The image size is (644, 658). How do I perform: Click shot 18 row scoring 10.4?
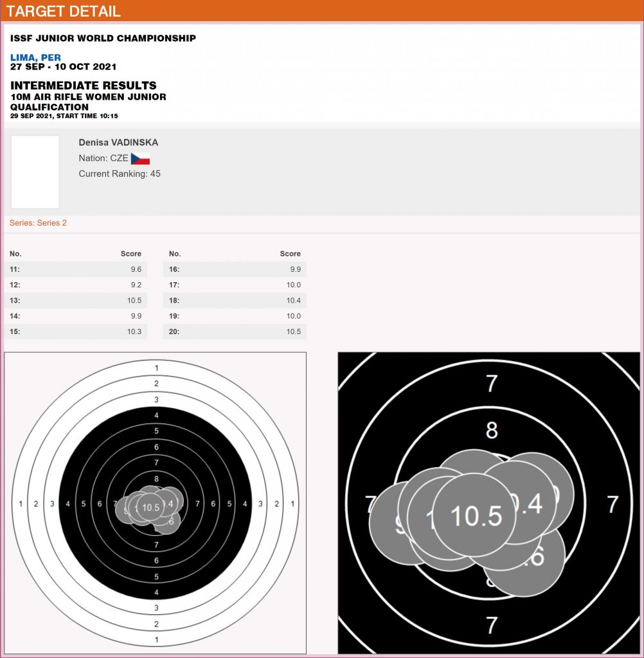[x=235, y=300]
